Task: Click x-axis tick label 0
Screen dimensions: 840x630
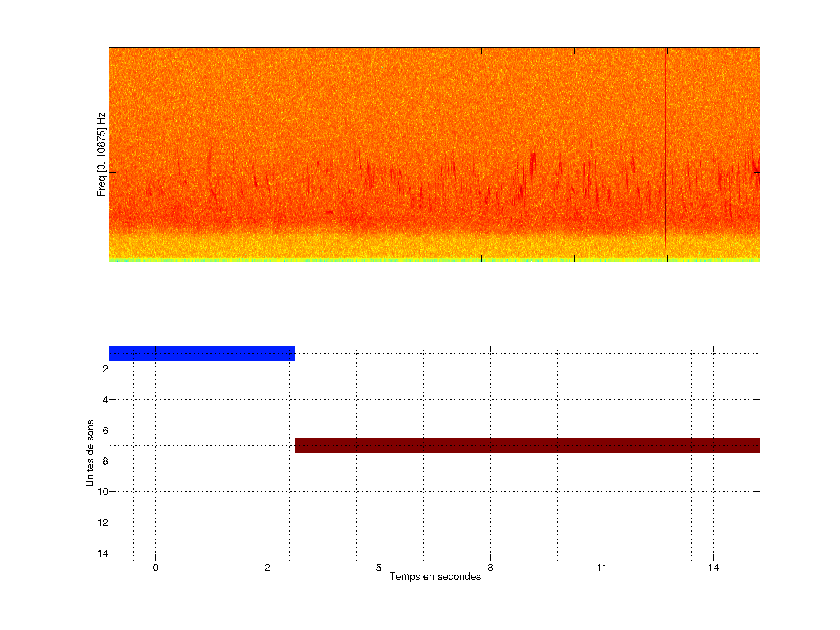Action: pos(156,568)
